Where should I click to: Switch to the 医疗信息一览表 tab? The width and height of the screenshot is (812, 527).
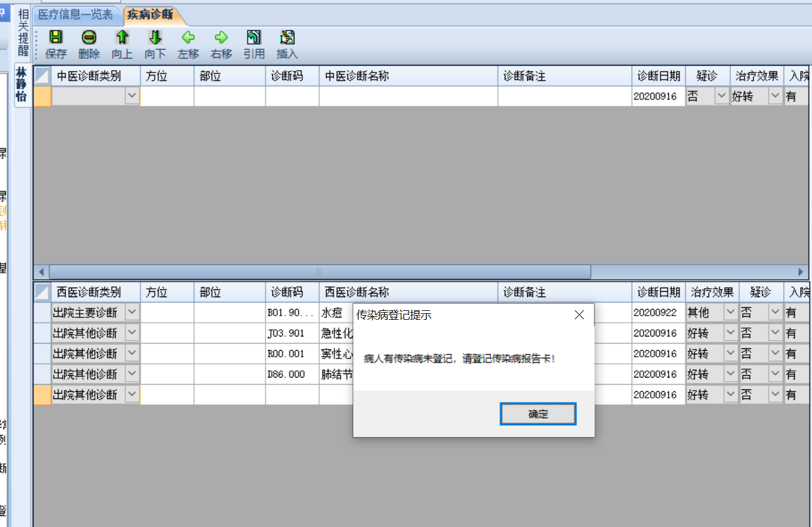click(x=76, y=14)
